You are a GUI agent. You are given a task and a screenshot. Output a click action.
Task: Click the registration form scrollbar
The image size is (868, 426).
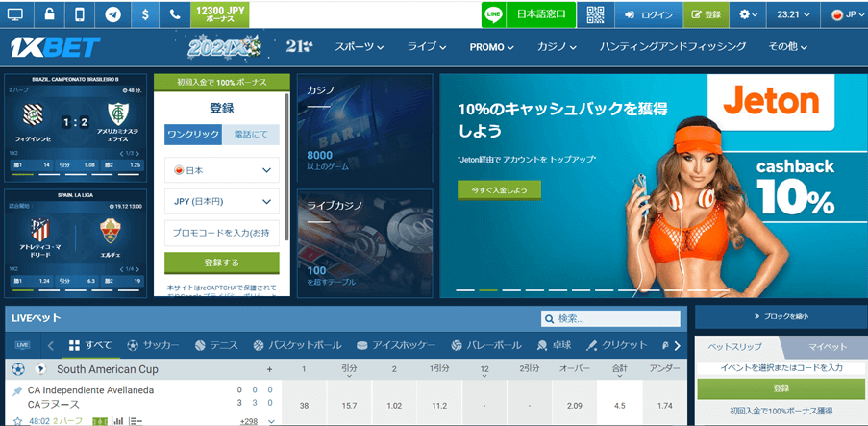pos(286,166)
